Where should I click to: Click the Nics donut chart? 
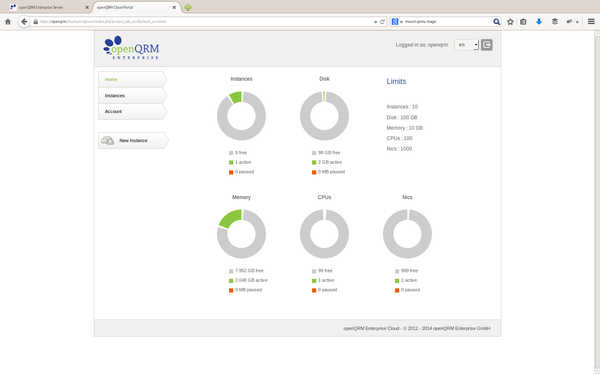(x=407, y=234)
